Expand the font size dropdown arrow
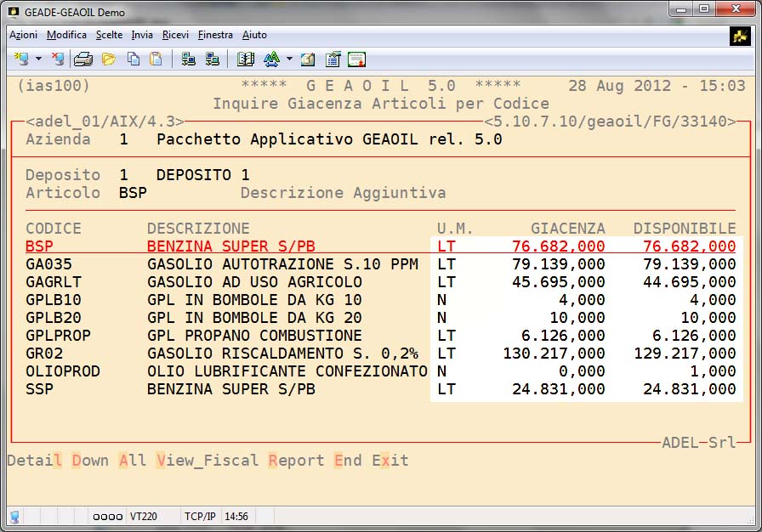The height and width of the screenshot is (532, 762). click(x=289, y=59)
